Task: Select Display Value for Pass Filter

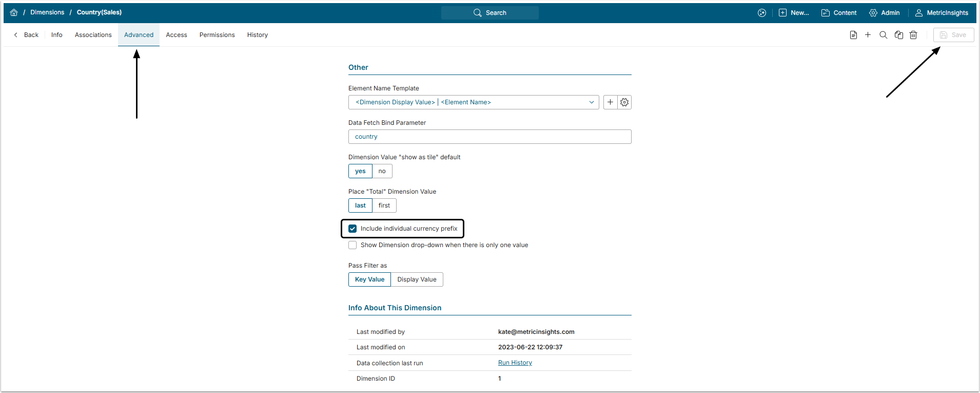Action: click(x=417, y=279)
